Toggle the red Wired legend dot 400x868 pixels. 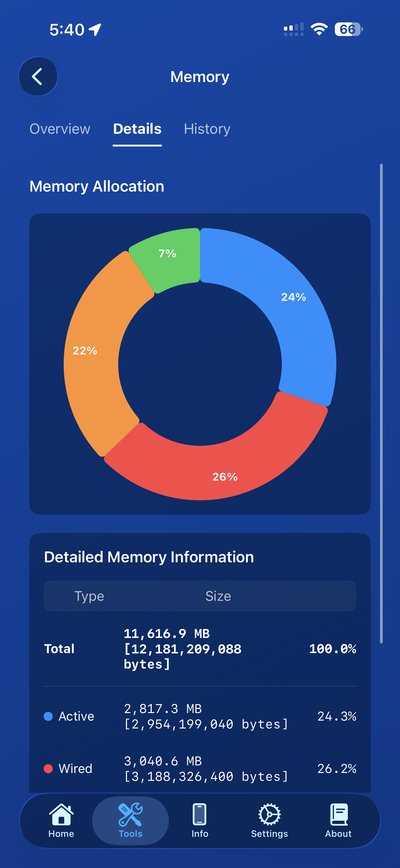[48, 769]
